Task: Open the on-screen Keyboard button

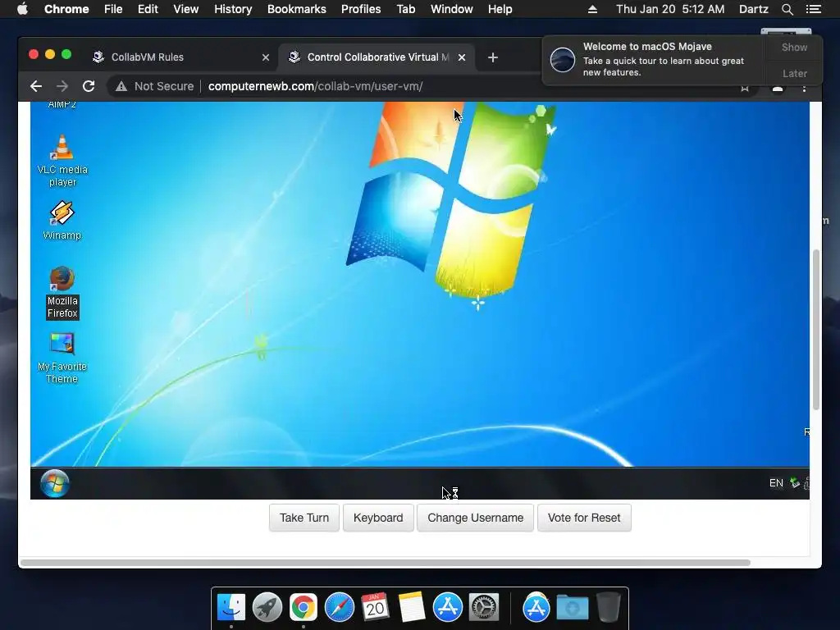Action: (x=378, y=518)
